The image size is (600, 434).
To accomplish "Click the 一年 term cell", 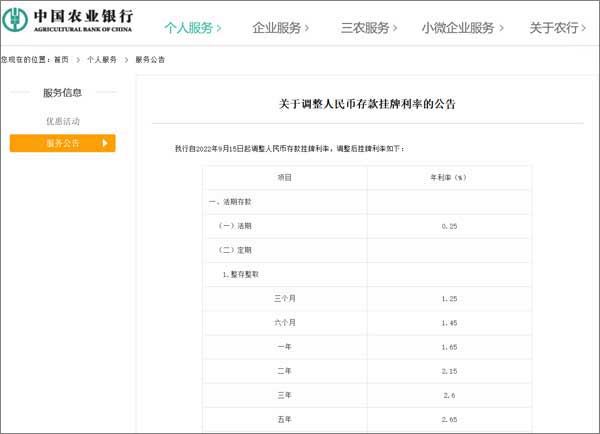I will point(285,347).
